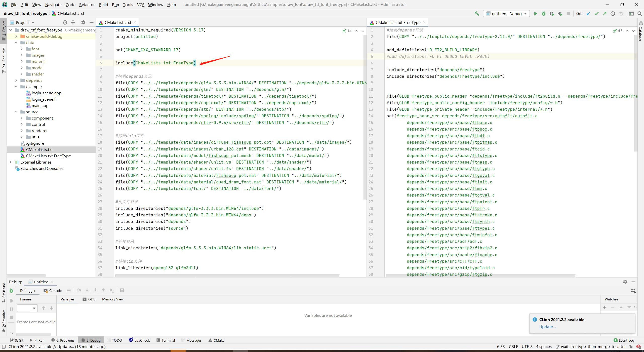Expand the font folder
Image resolution: width=644 pixels, height=352 pixels.
pos(22,49)
